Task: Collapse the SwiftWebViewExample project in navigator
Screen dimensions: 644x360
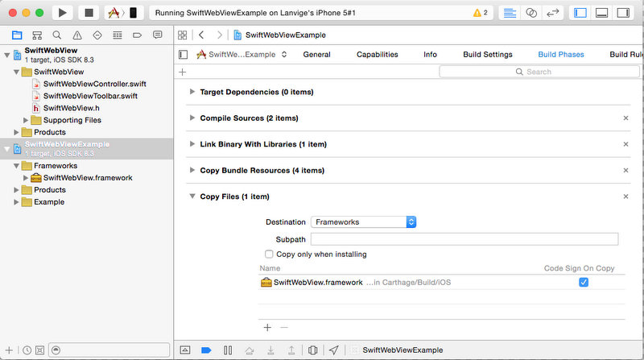Action: pos(7,149)
